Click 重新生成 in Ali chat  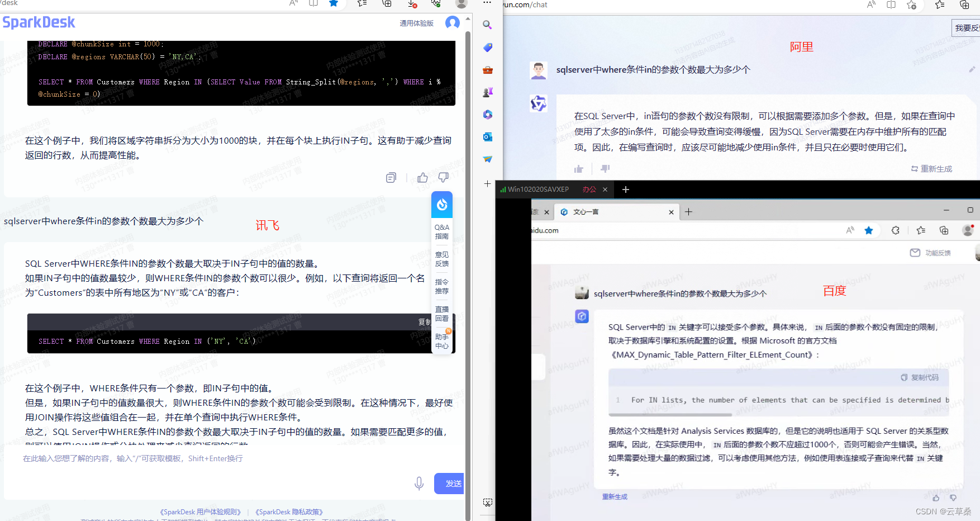931,169
